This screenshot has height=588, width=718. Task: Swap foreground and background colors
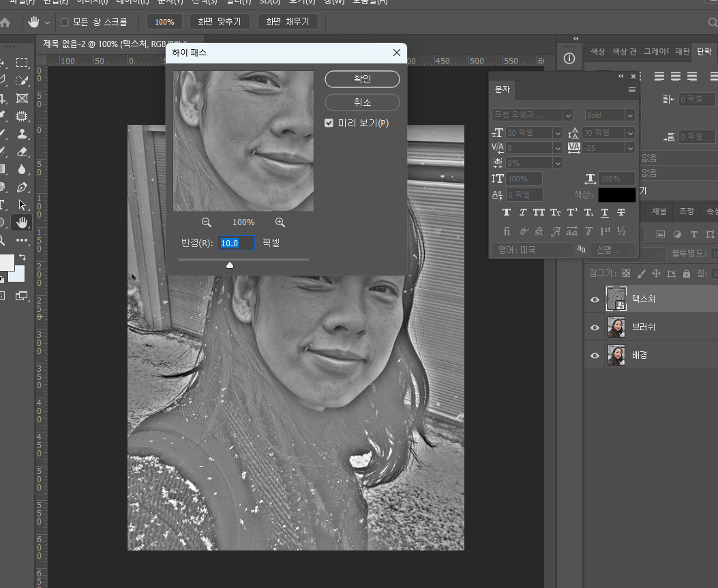(23, 257)
